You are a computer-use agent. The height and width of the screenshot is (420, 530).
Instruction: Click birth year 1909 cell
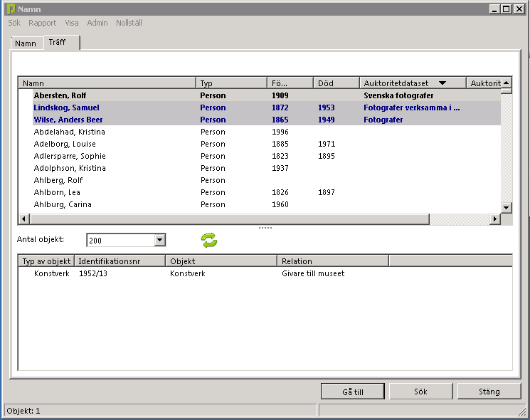(280, 95)
